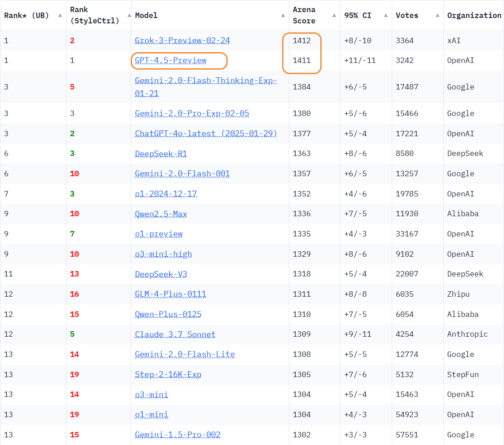Screen dimensions: 504x445
Task: Open the Step-2-16K-Exp model link
Action: tap(168, 374)
